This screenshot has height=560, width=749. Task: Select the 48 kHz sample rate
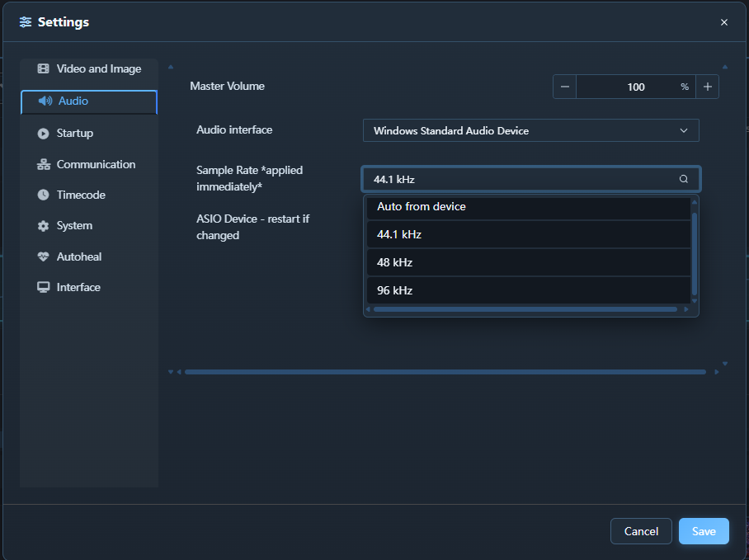528,262
